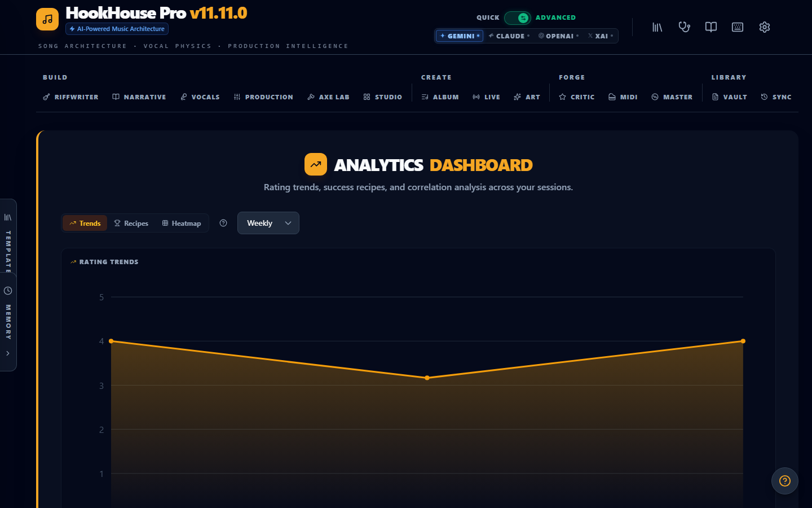The height and width of the screenshot is (508, 812).
Task: Click the middle data point on the trends chart
Action: coord(427,377)
